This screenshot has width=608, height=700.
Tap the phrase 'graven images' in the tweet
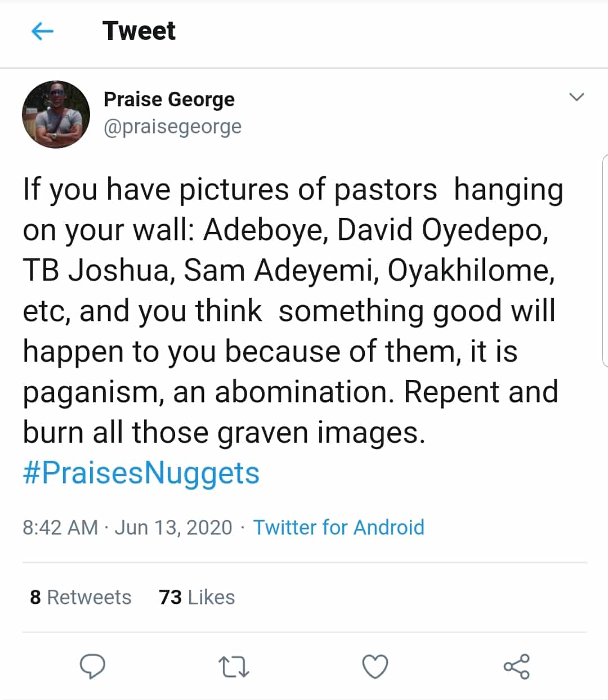(321, 433)
